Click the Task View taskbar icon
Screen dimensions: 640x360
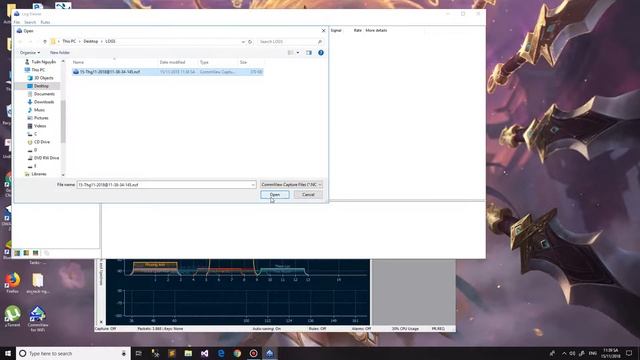(x=139, y=353)
